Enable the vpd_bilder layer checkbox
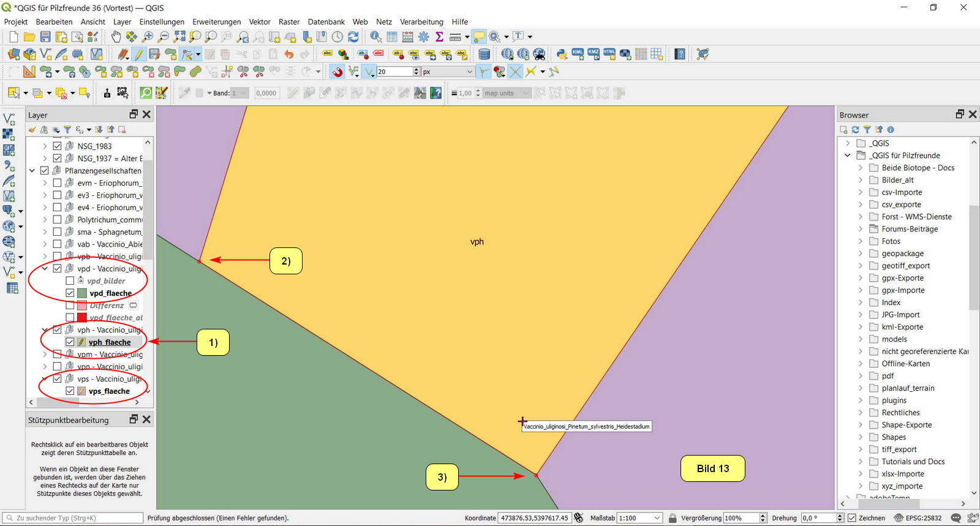 coord(70,281)
